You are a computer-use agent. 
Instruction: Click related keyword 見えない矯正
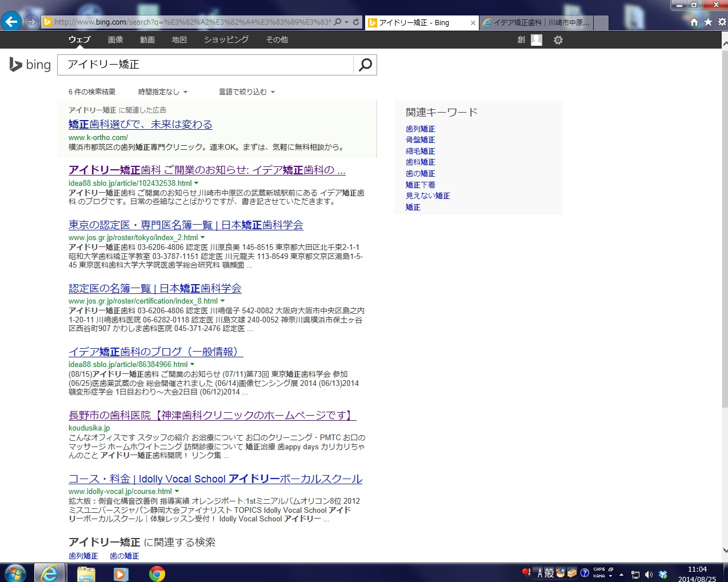pyautogui.click(x=428, y=196)
